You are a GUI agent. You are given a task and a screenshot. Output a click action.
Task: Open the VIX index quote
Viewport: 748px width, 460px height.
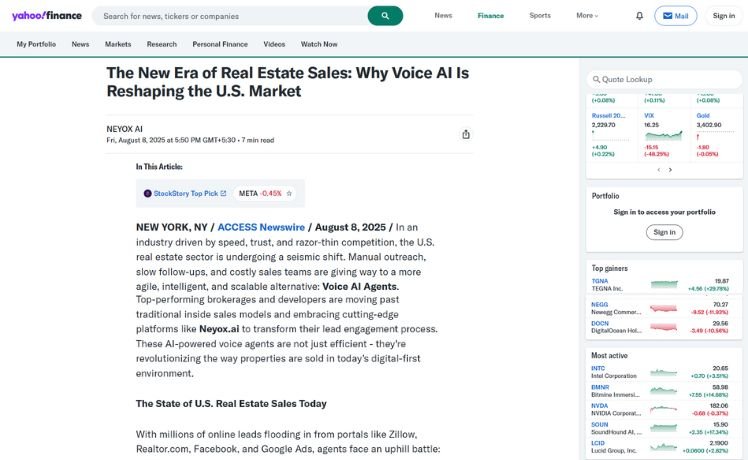(x=649, y=115)
